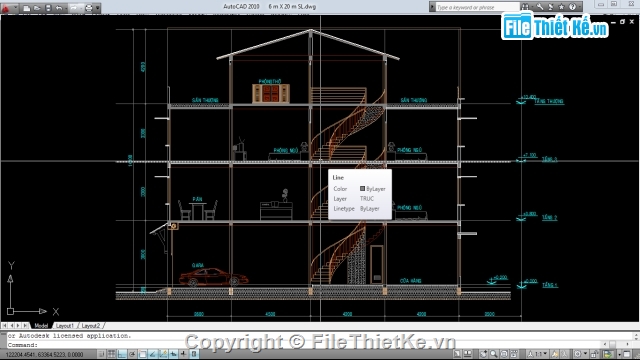Toggle Grid display in status bar
640x360 pixels.
click(x=111, y=354)
